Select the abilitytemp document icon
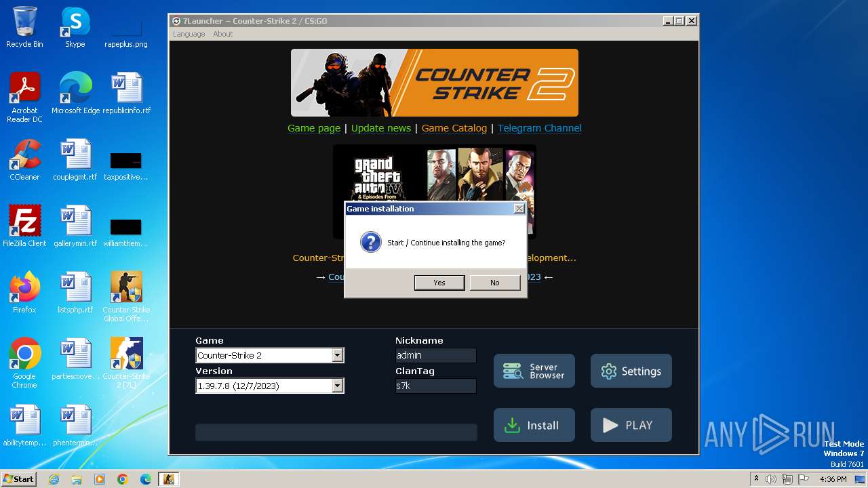Image resolution: width=868 pixels, height=488 pixels. click(24, 426)
